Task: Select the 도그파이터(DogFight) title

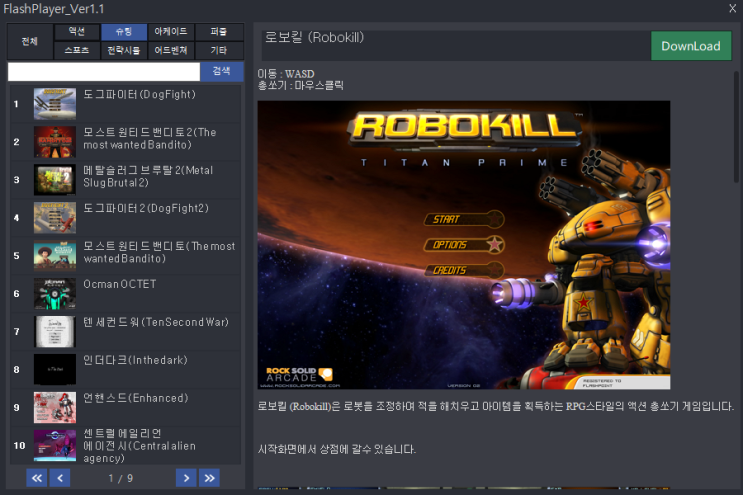Action: click(x=139, y=94)
